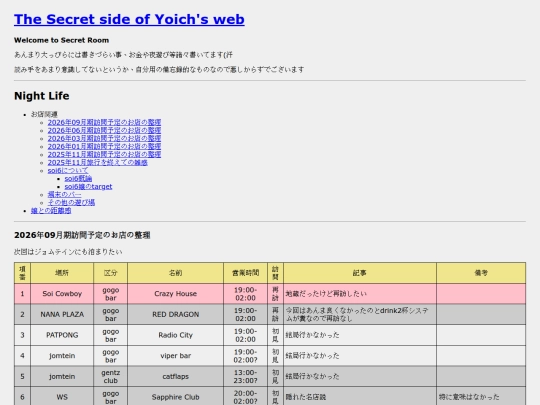Click the "記事" column header

click(x=360, y=273)
